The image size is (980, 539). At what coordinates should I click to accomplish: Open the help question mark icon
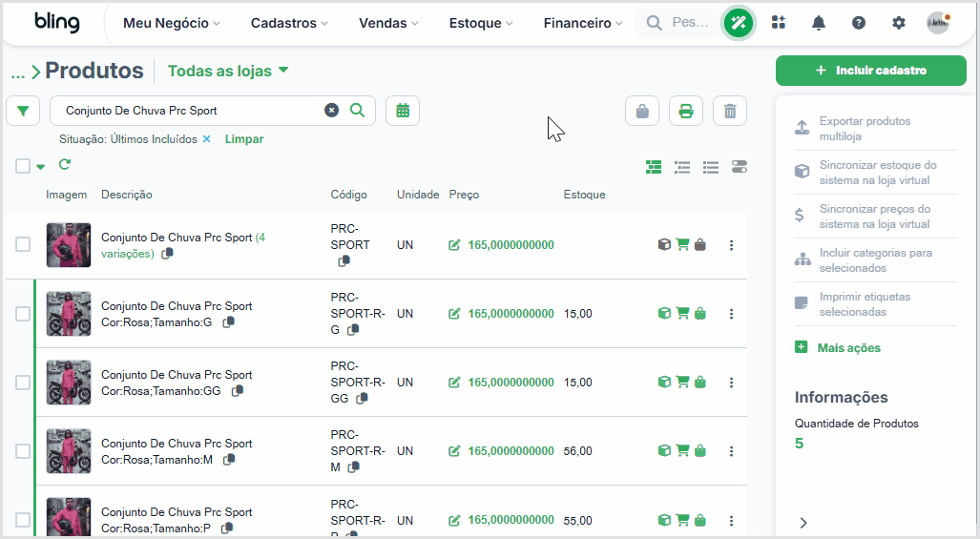coord(859,23)
